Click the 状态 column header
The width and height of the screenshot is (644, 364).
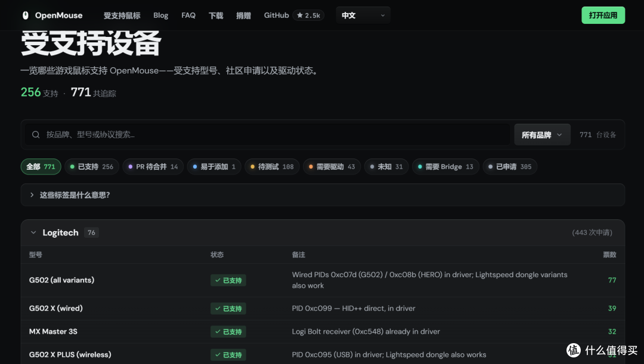click(x=217, y=255)
